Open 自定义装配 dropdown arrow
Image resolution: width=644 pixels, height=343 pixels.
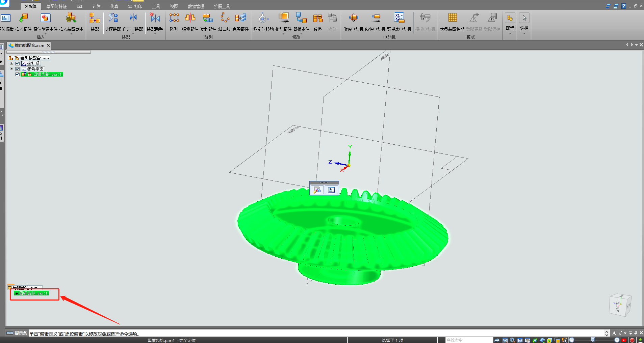(133, 34)
